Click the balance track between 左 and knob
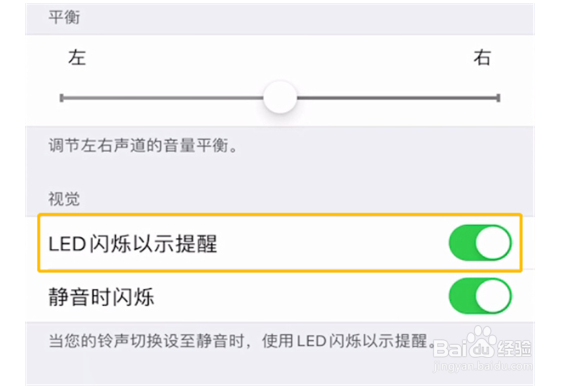The image size is (565, 386). pyautogui.click(x=164, y=98)
